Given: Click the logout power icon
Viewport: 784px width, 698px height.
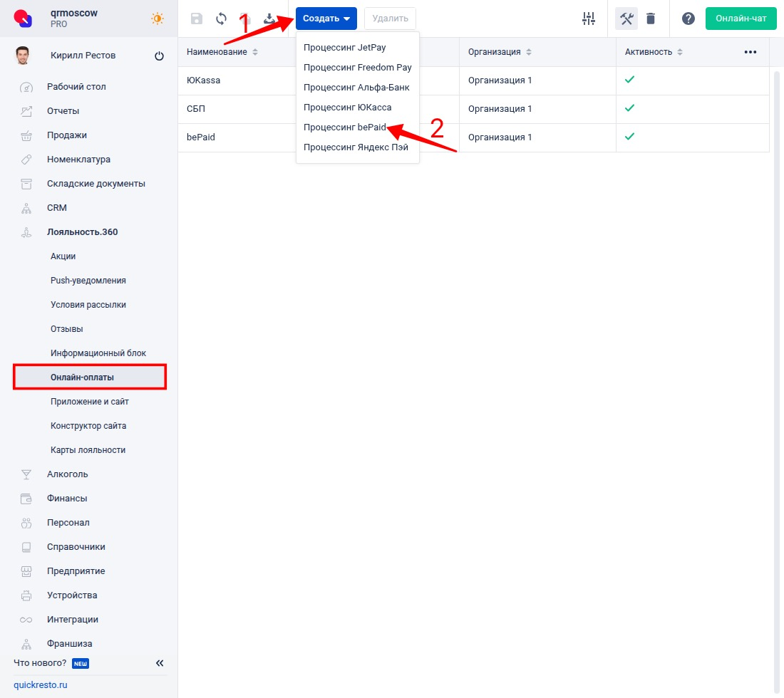Looking at the screenshot, I should [x=159, y=56].
